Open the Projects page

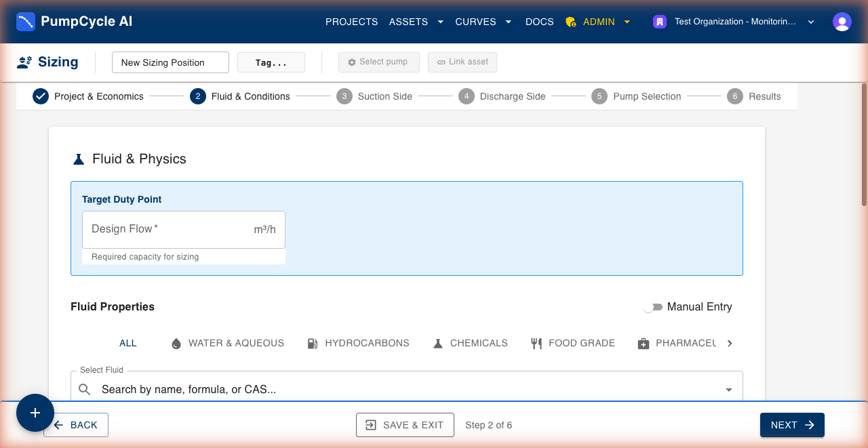pos(351,22)
